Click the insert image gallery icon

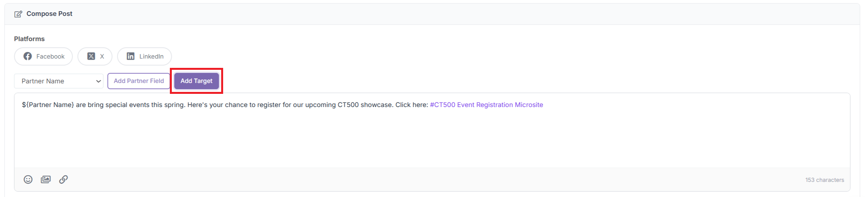[x=46, y=179]
